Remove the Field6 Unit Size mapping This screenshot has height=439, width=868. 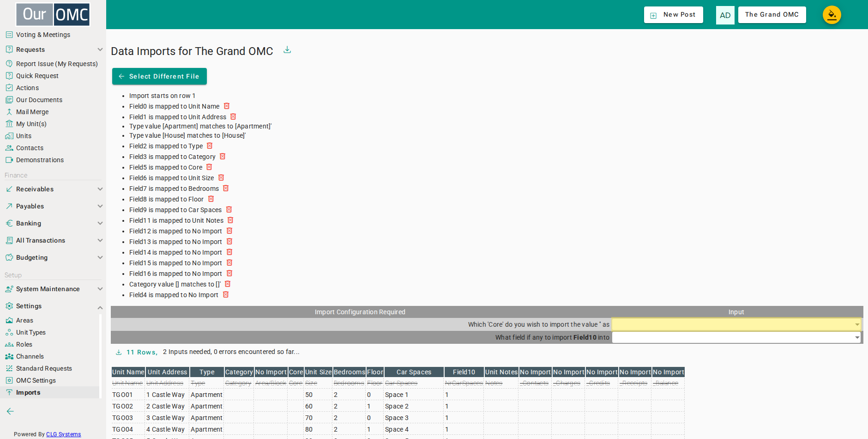pyautogui.click(x=221, y=178)
